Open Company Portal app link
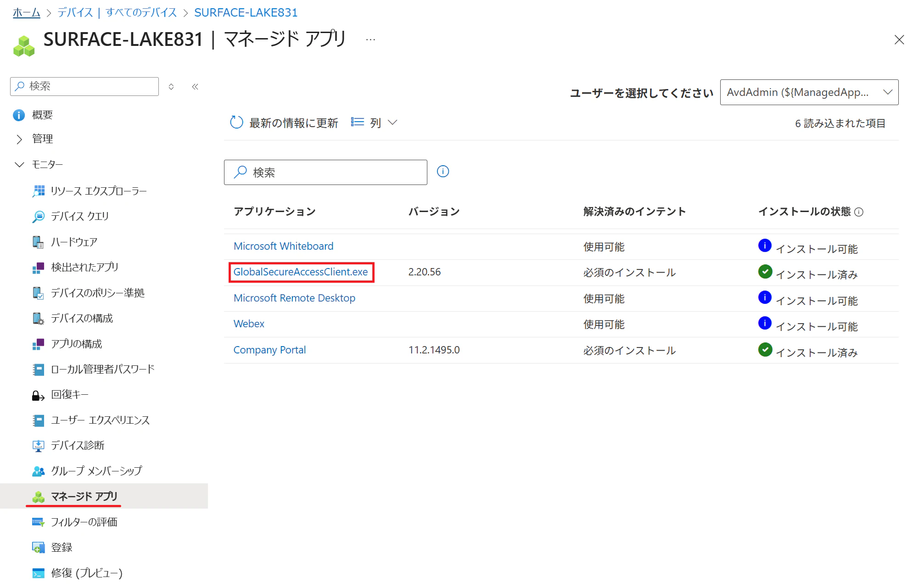This screenshot has width=913, height=588. coord(269,350)
